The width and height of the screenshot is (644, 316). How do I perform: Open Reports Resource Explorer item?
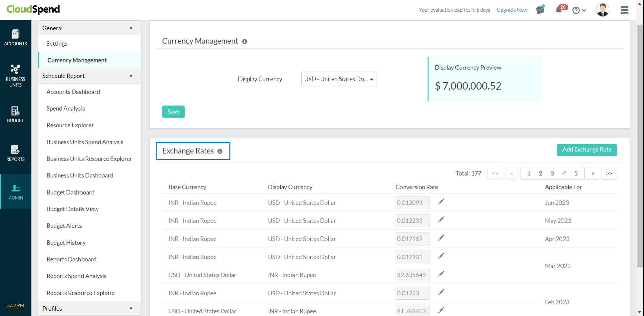click(x=81, y=293)
